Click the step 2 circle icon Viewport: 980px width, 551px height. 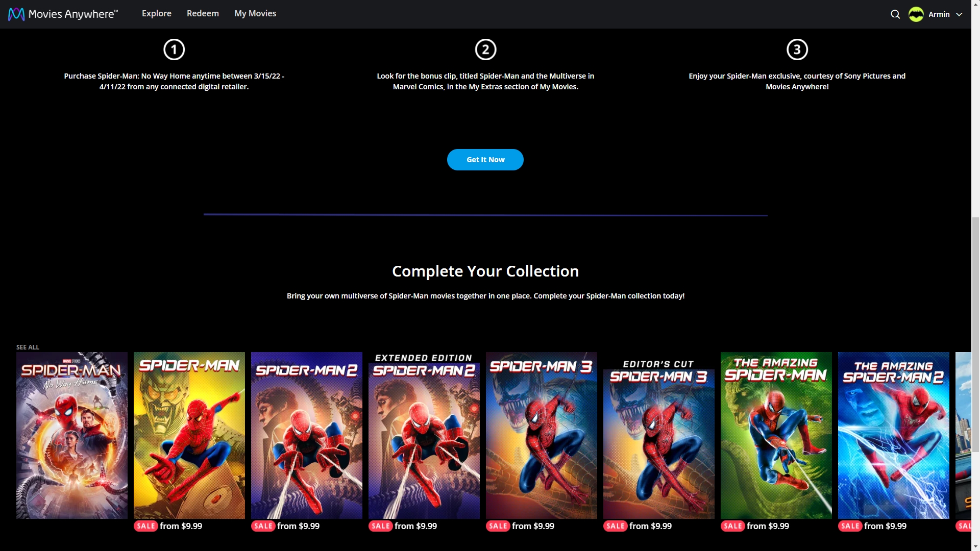(485, 49)
